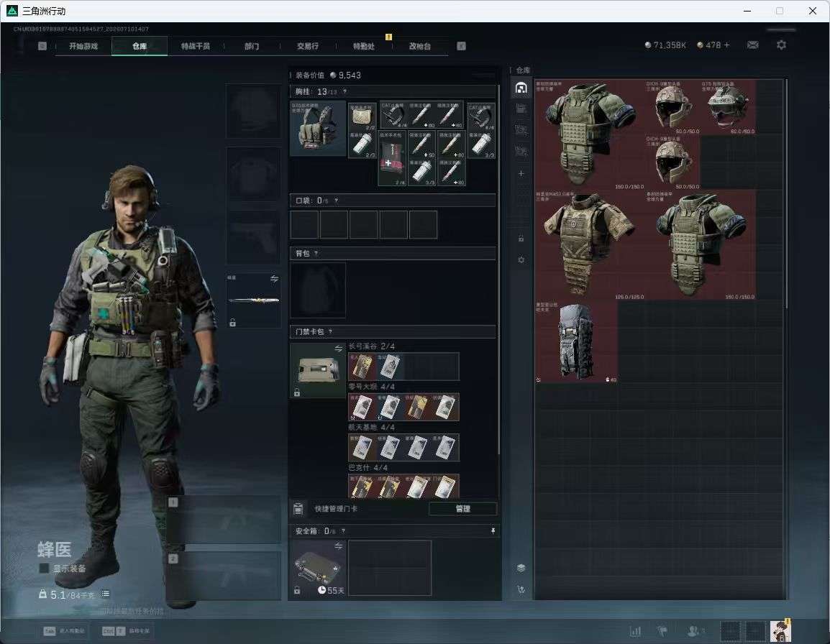830x644 pixels.
Task: Select the main warehouse storage icon
Action: click(521, 88)
